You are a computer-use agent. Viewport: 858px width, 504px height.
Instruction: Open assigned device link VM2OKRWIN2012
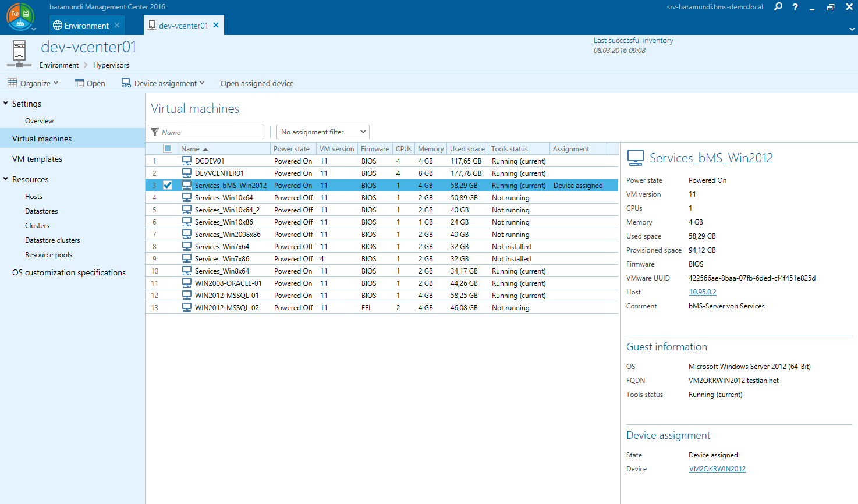(x=717, y=469)
